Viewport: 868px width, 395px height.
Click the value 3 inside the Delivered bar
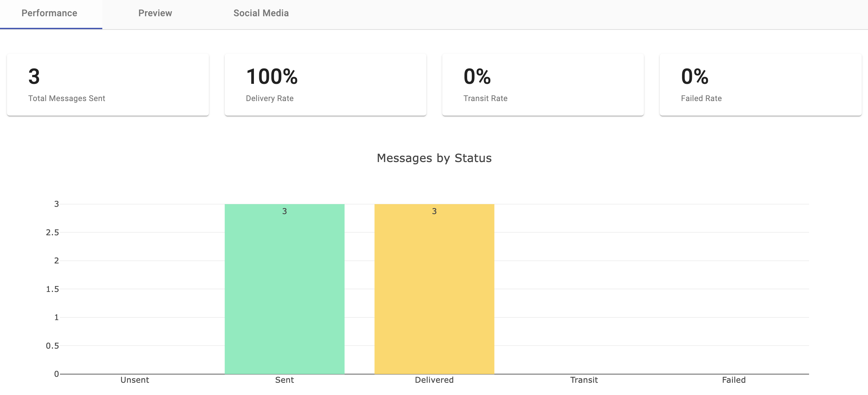[434, 211]
